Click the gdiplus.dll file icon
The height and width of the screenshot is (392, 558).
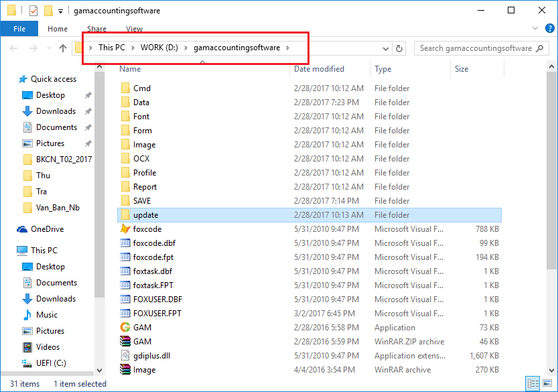[x=125, y=355]
